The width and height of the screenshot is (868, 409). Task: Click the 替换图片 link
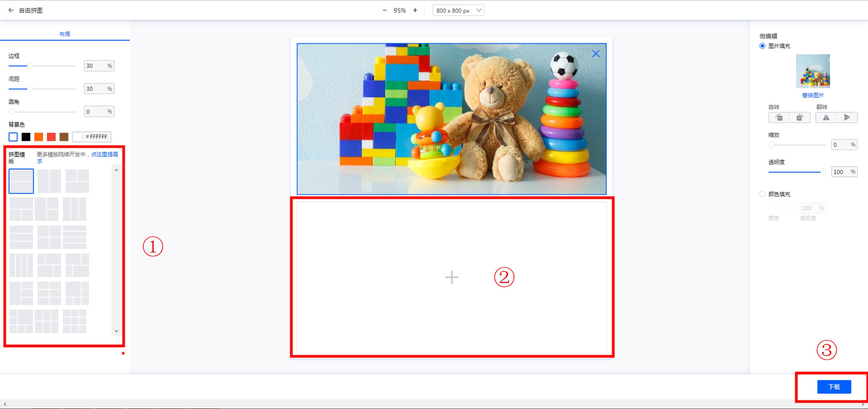click(x=813, y=95)
